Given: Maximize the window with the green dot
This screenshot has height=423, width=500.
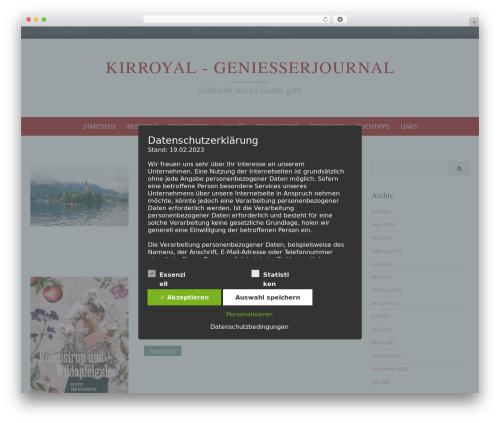Looking at the screenshot, I should [x=44, y=19].
